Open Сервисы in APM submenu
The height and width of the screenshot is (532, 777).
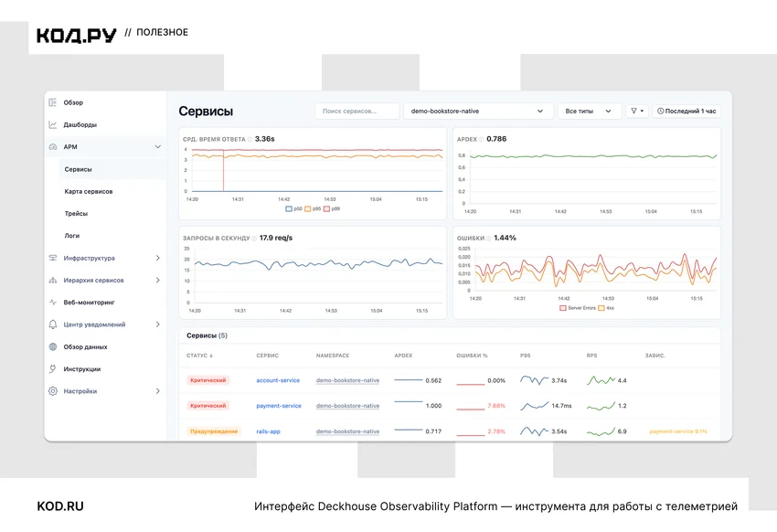click(x=79, y=169)
